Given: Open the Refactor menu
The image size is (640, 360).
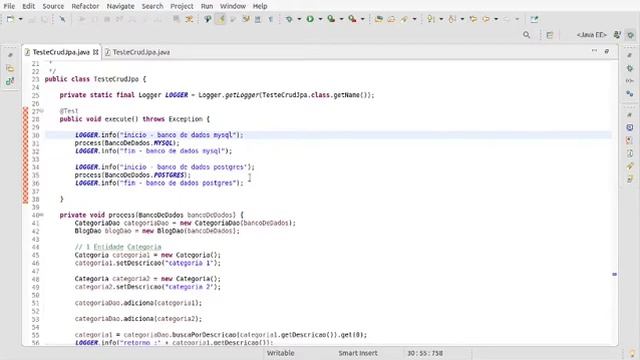Looking at the screenshot, I should (85, 6).
